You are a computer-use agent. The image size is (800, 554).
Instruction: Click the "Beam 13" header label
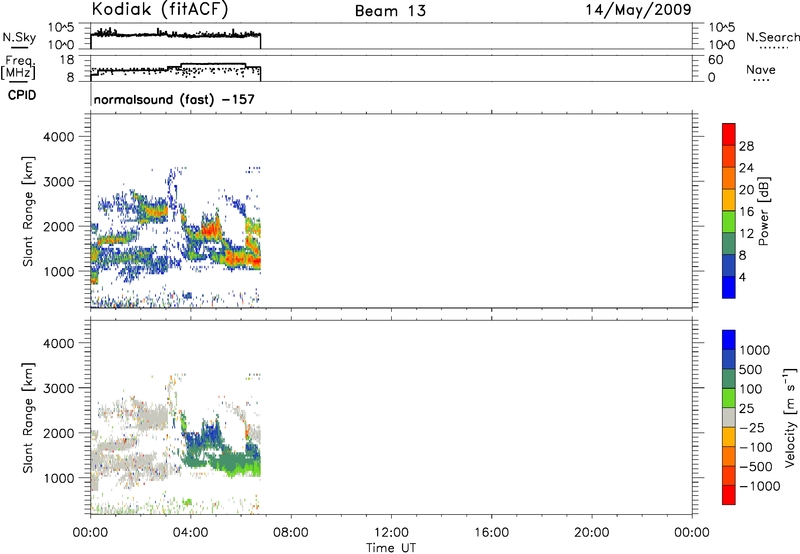pos(390,11)
